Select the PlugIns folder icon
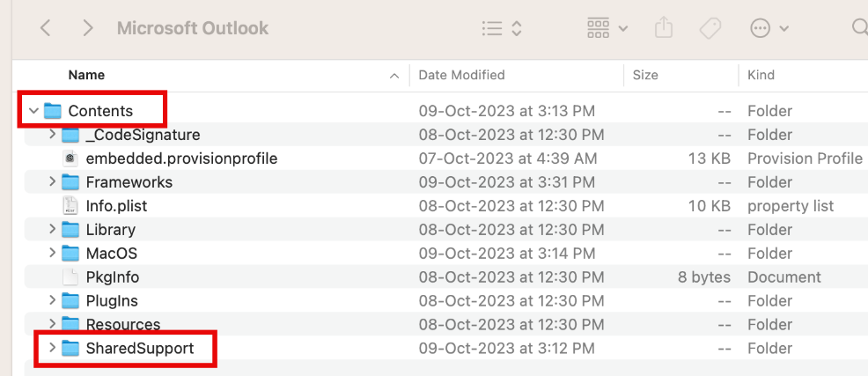The width and height of the screenshot is (868, 376). [x=70, y=300]
